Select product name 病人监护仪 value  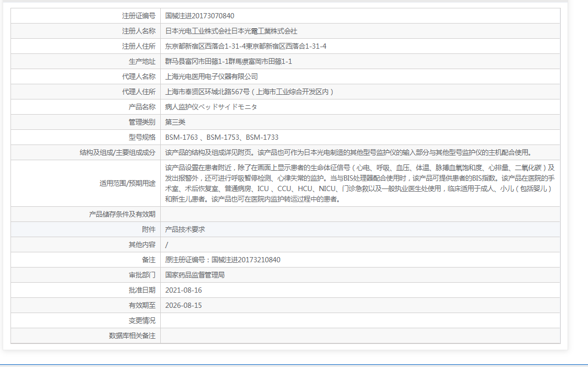(x=211, y=107)
